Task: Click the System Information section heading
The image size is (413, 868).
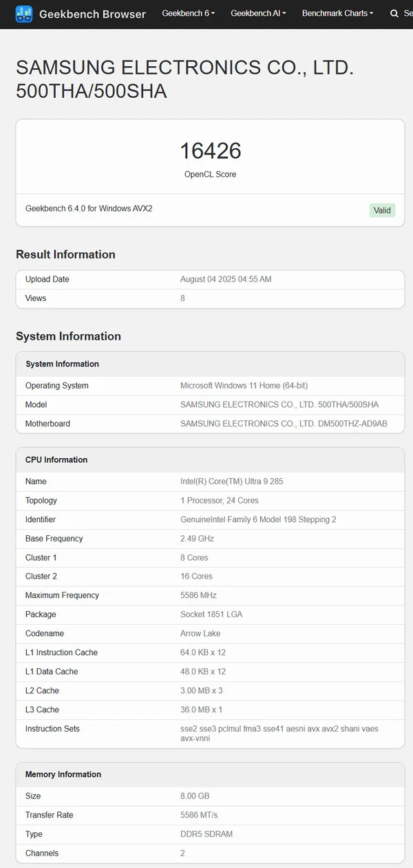Action: point(68,336)
